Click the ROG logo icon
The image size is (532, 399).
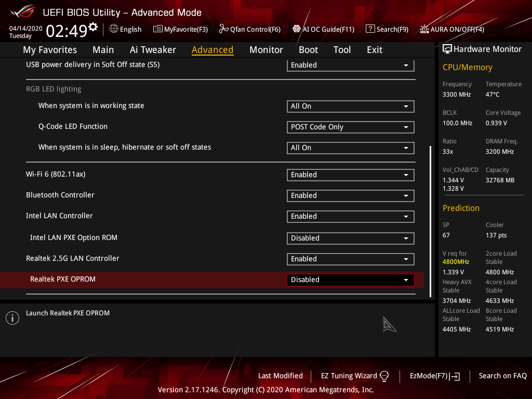coord(23,11)
